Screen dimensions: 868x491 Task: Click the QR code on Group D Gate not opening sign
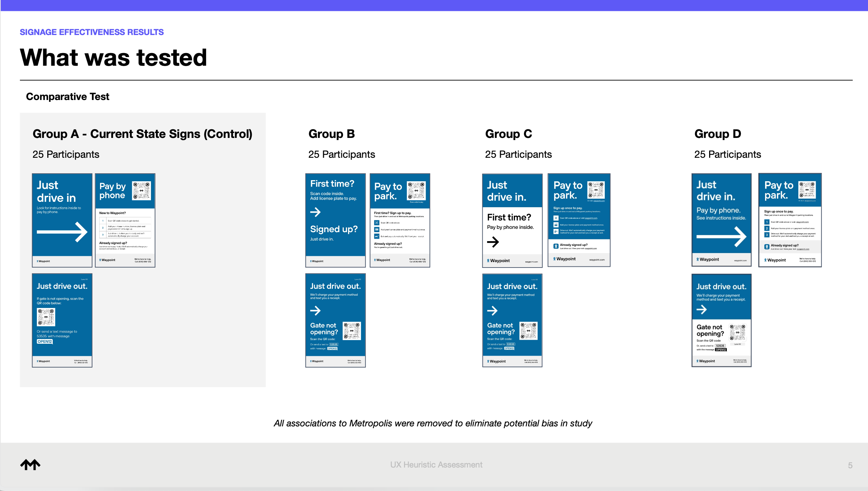(737, 333)
